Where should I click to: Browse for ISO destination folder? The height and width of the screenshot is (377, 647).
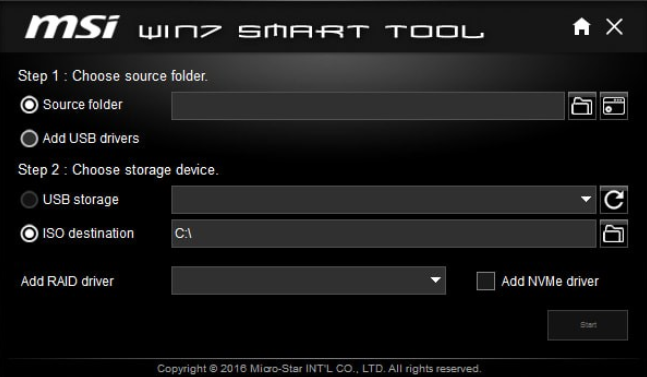(x=614, y=234)
